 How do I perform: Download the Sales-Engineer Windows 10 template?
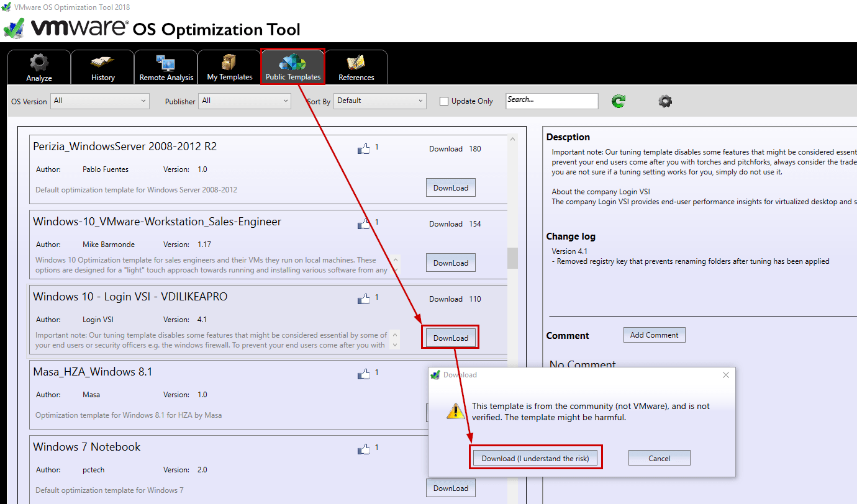451,263
